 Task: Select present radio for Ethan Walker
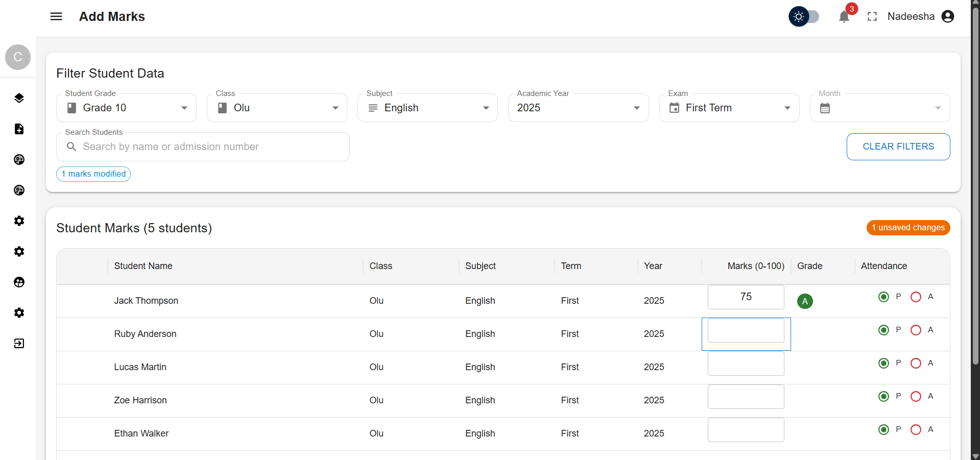point(883,429)
